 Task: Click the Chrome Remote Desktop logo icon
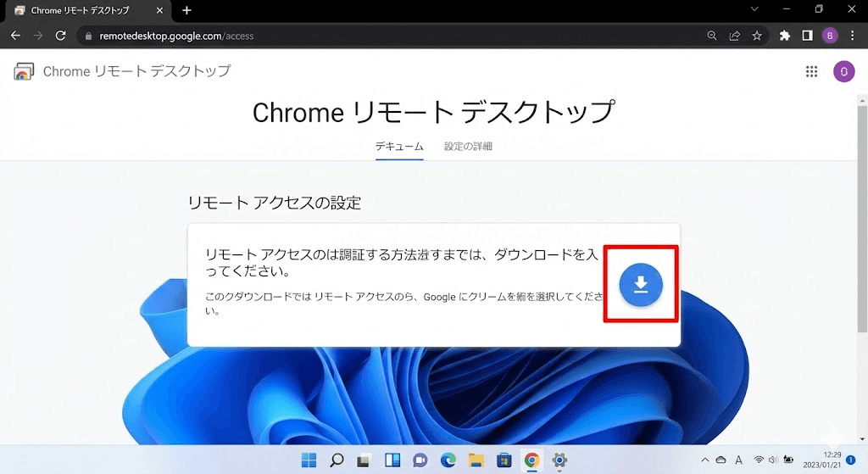23,71
